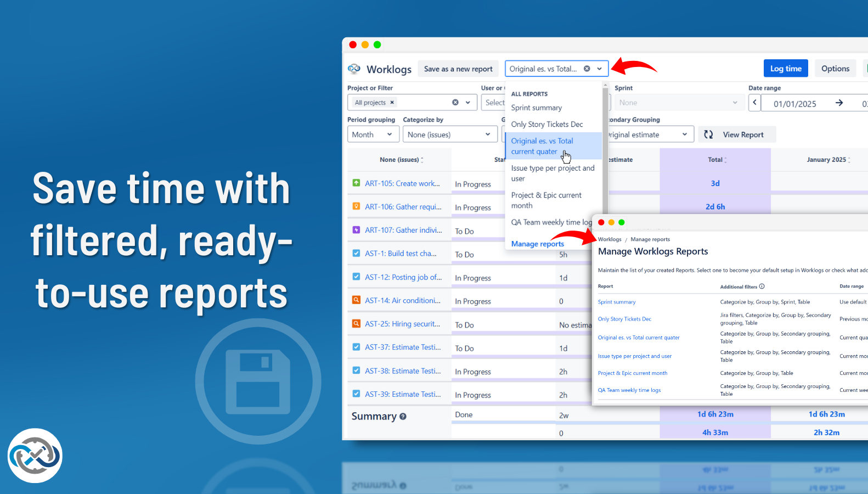Open the Summary help icon
Viewport: 868px width, 494px height.
(x=403, y=417)
